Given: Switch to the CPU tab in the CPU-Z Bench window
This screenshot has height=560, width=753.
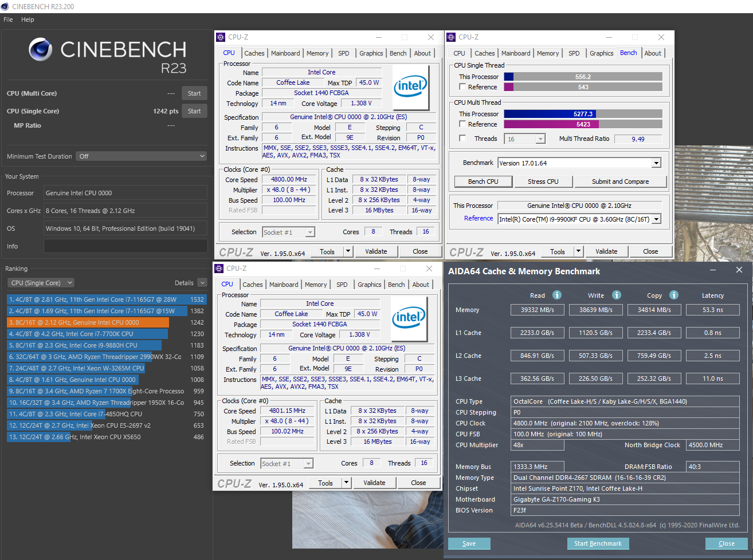Looking at the screenshot, I should pos(460,53).
